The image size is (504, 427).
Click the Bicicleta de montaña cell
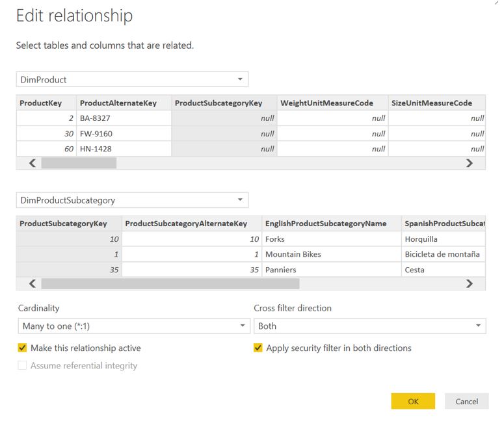click(x=444, y=254)
